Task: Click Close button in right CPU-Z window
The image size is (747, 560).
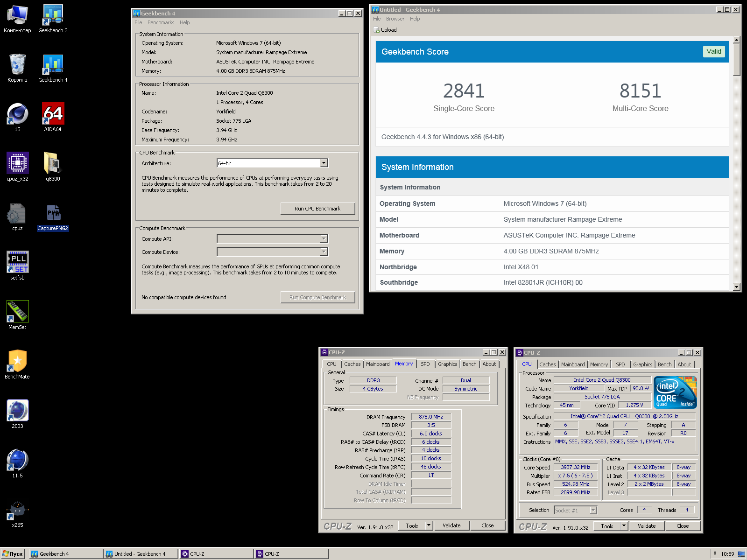Action: click(683, 526)
